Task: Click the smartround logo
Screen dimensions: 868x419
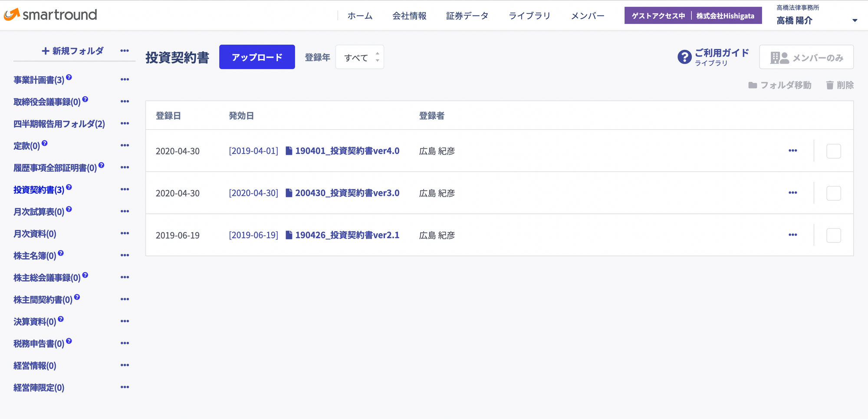Action: (x=50, y=15)
